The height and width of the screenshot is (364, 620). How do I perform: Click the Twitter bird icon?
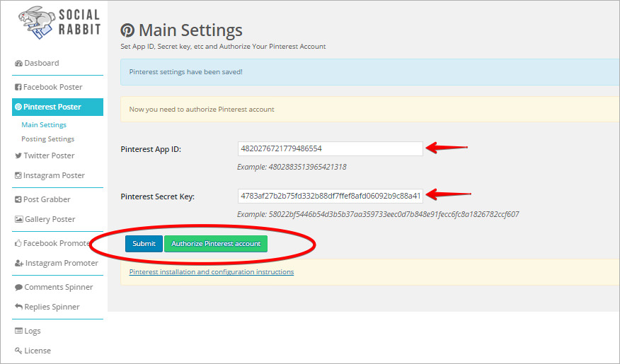tap(18, 155)
